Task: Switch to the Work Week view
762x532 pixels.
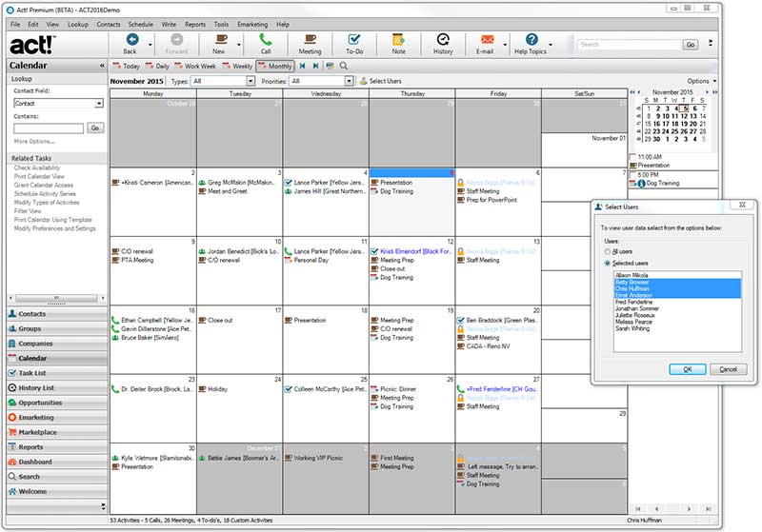Action: point(195,66)
